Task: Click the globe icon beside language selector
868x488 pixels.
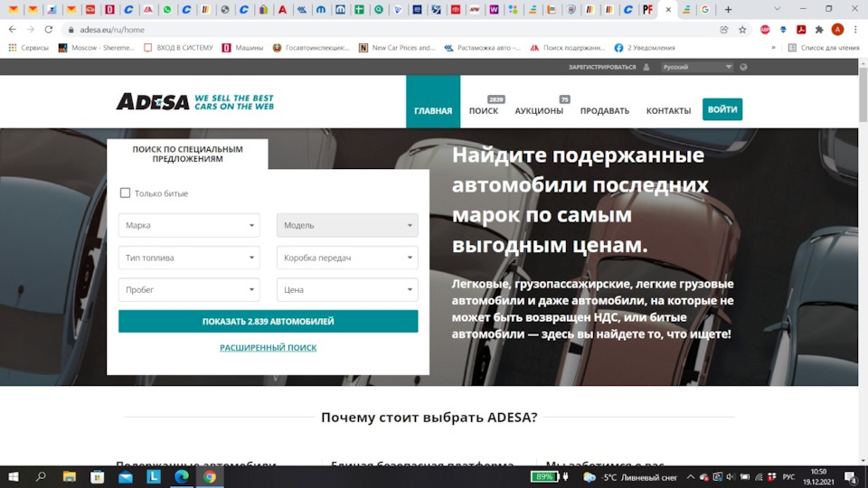Action: coord(743,67)
